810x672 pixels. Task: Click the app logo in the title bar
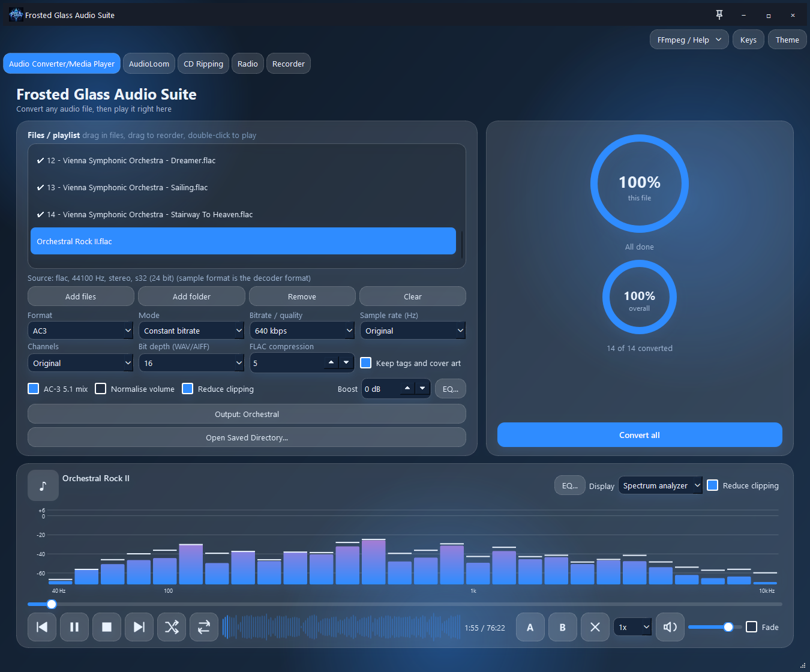16,15
